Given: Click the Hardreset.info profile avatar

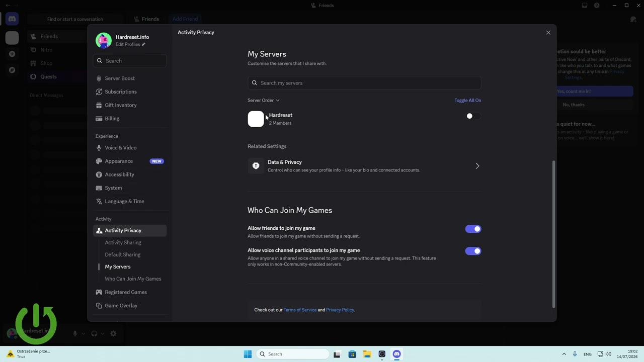Looking at the screenshot, I should point(104,40).
